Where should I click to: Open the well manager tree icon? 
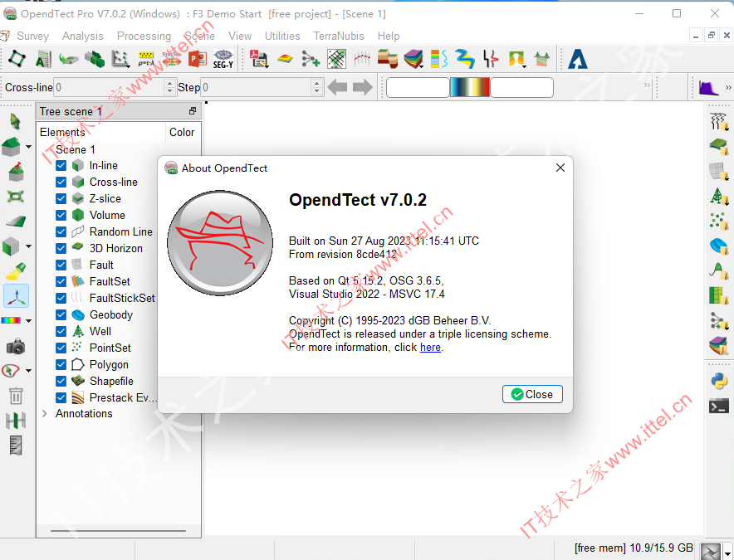[718, 196]
